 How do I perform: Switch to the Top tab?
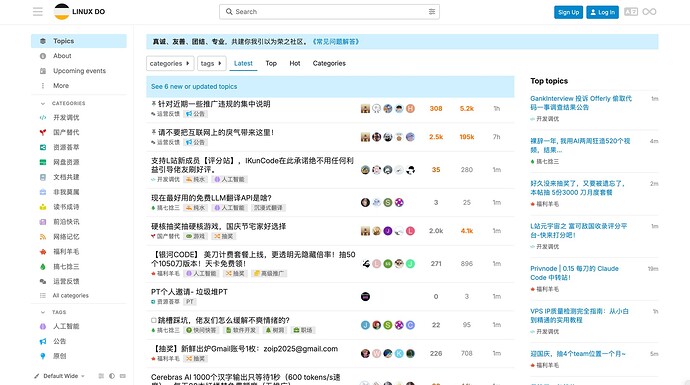(271, 63)
